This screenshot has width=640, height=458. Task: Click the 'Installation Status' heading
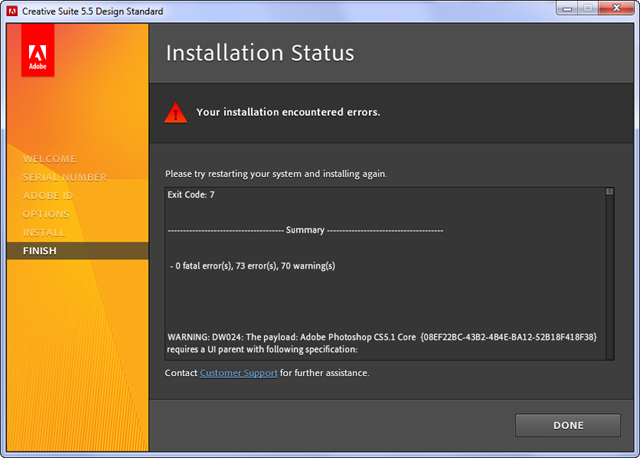coord(260,53)
